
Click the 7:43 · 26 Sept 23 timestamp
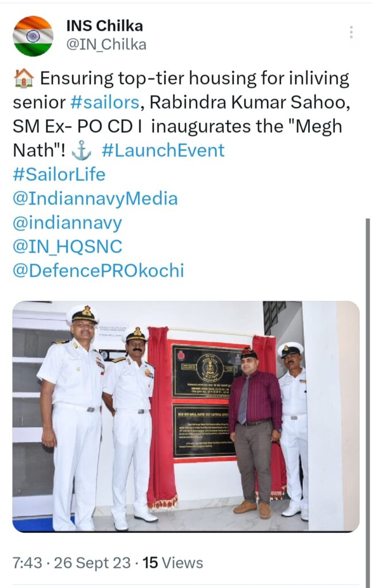click(72, 563)
